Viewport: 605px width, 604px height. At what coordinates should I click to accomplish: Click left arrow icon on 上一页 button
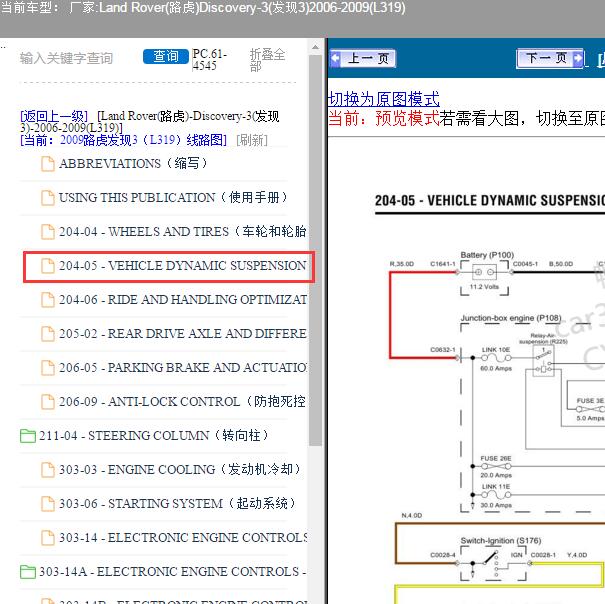click(335, 59)
